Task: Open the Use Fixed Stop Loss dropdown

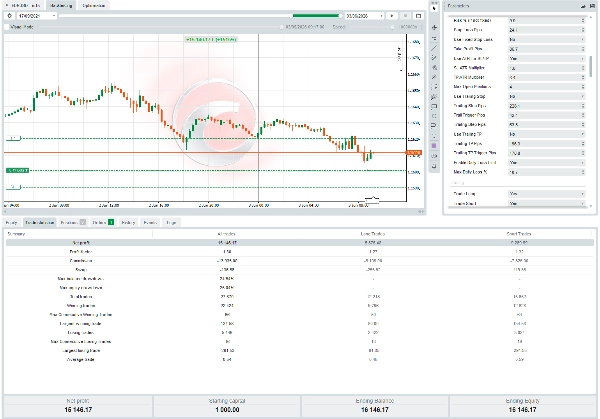Action: click(546, 39)
